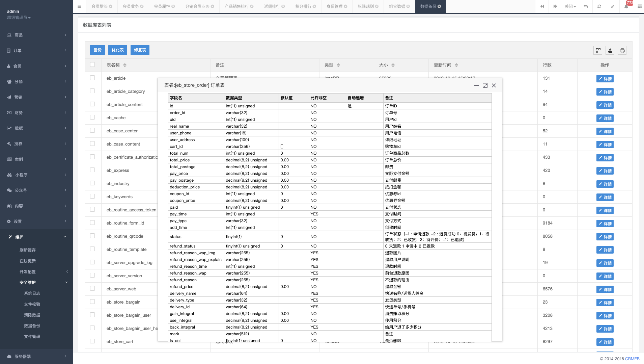Click the refresh icon in top bar

coord(599,6)
